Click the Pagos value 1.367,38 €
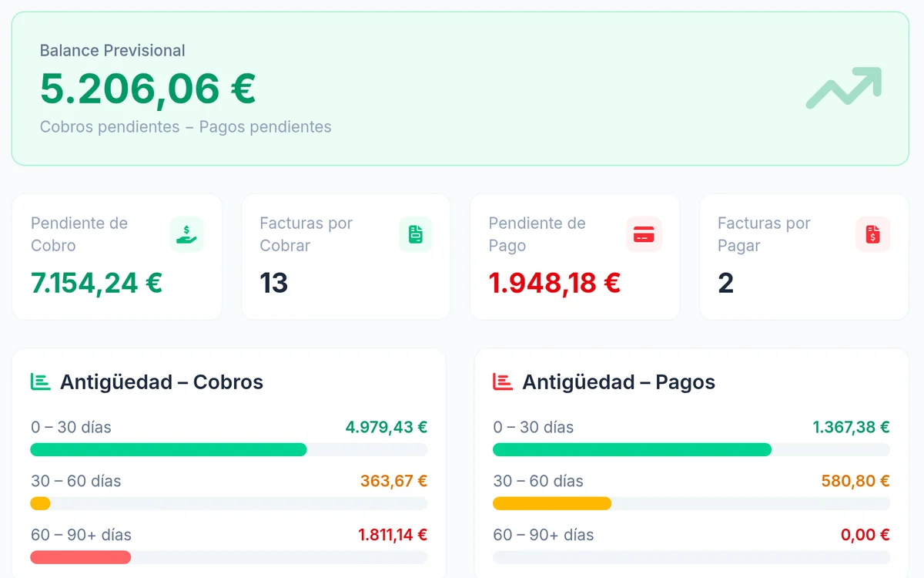Screen dimensions: 924x578 pos(852,427)
